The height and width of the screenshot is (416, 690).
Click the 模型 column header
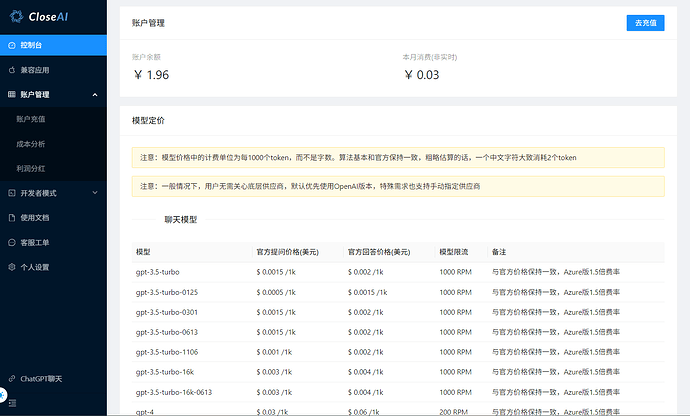point(143,251)
